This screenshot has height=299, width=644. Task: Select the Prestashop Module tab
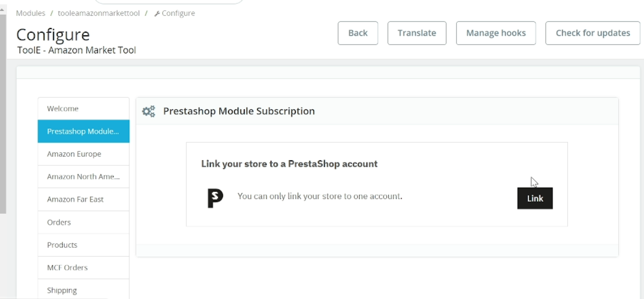[83, 131]
